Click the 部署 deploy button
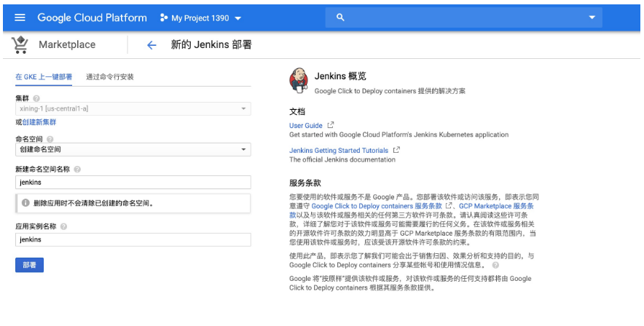This screenshot has height=326, width=644. [x=30, y=265]
